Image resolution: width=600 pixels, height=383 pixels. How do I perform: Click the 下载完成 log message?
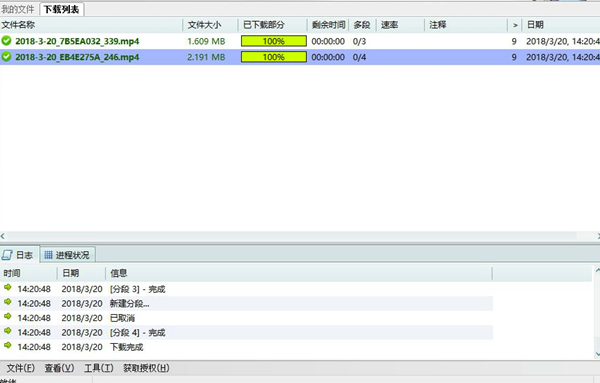coord(127,347)
